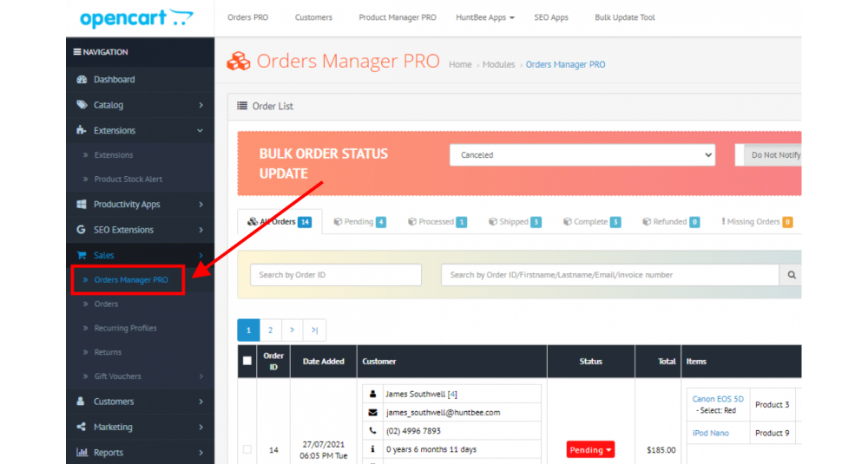Click current page 1 button

(x=248, y=330)
